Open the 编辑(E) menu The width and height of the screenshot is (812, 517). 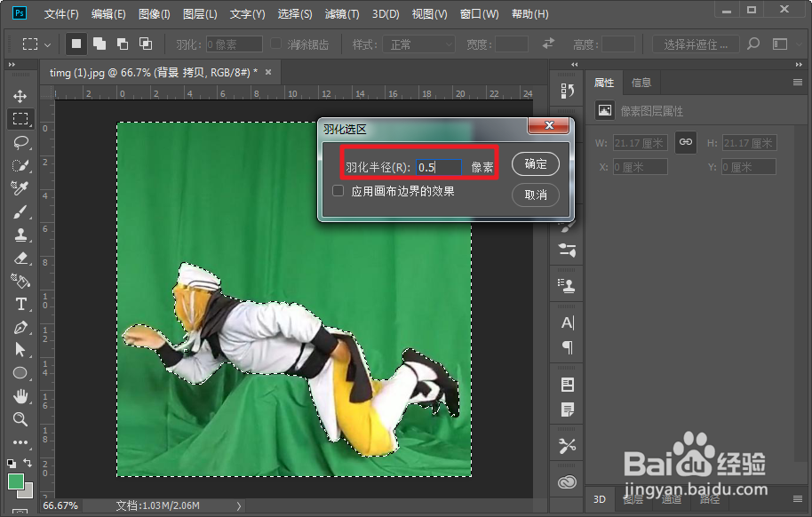pyautogui.click(x=108, y=14)
